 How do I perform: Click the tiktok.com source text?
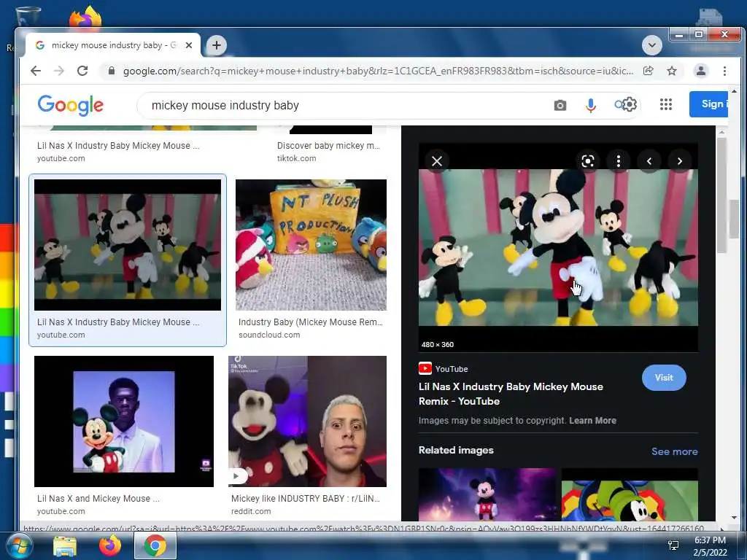[296, 158]
